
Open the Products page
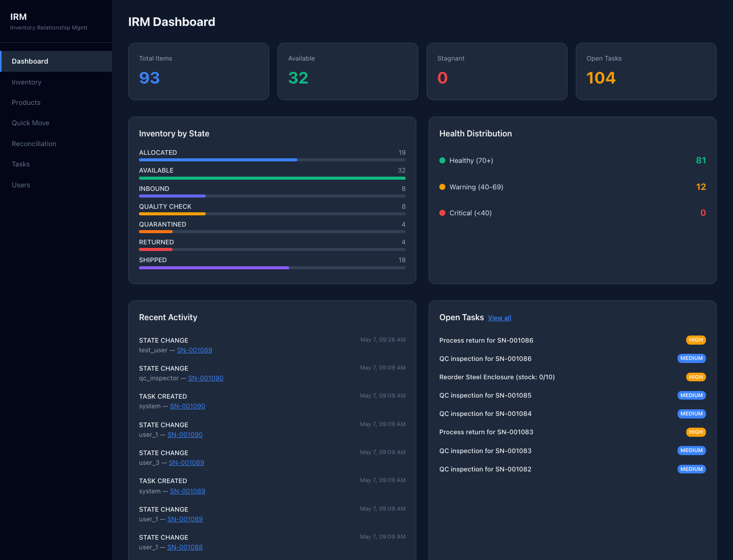56,102
